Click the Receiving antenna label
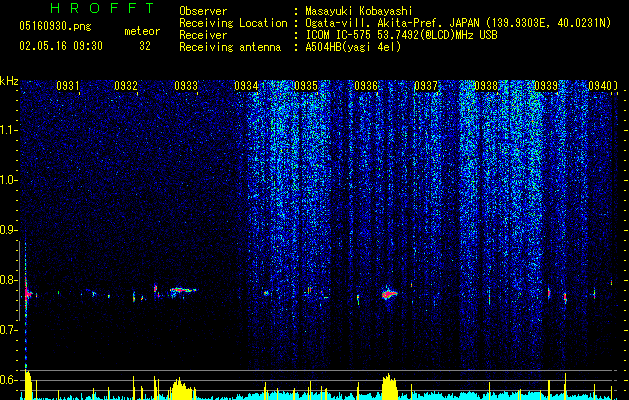The height and width of the screenshot is (400, 629). tap(230, 47)
